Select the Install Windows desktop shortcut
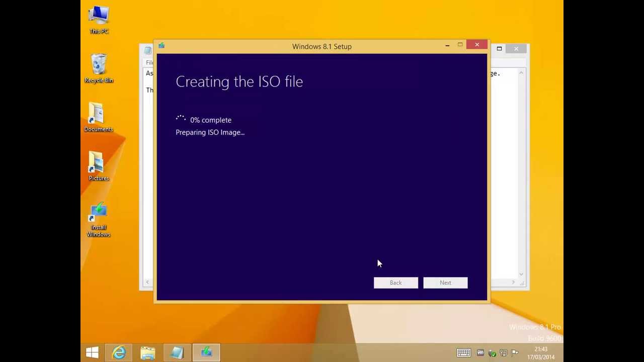 (x=99, y=220)
